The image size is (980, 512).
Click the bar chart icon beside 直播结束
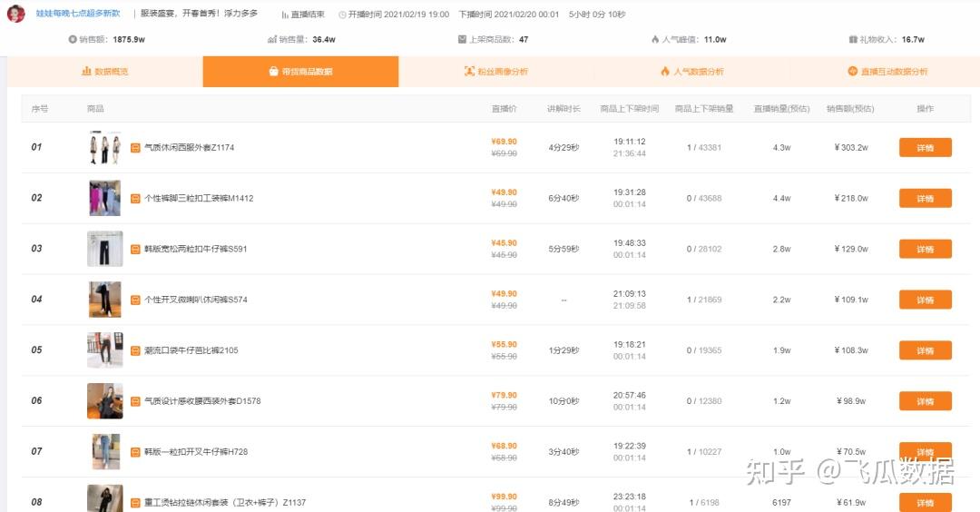(x=285, y=15)
